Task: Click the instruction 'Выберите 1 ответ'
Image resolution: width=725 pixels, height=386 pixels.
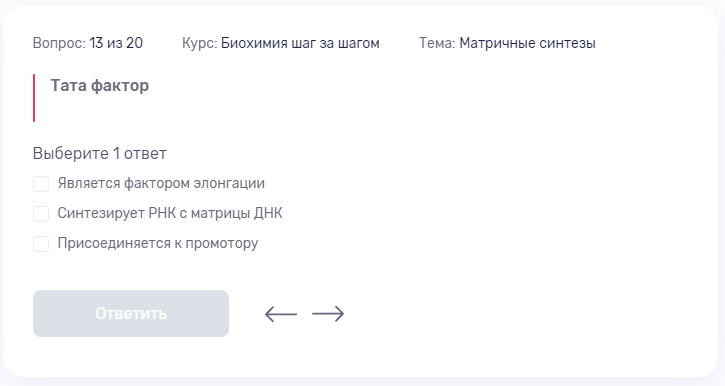Action: pos(99,153)
